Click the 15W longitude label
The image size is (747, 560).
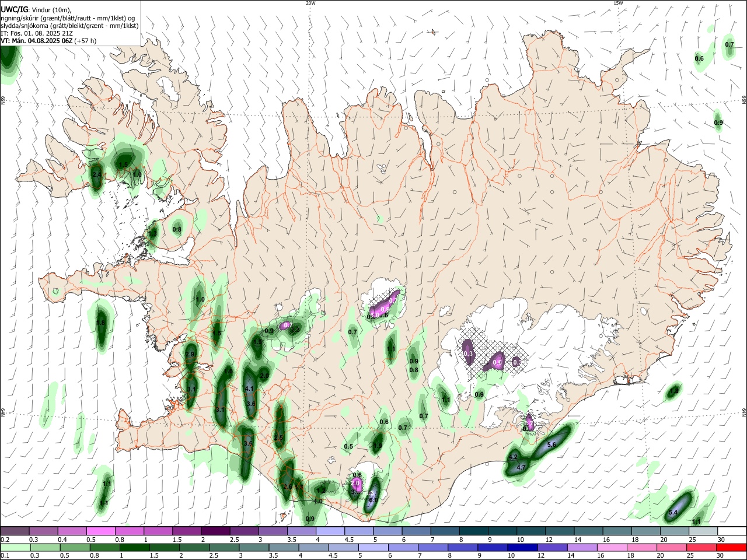[x=618, y=3]
